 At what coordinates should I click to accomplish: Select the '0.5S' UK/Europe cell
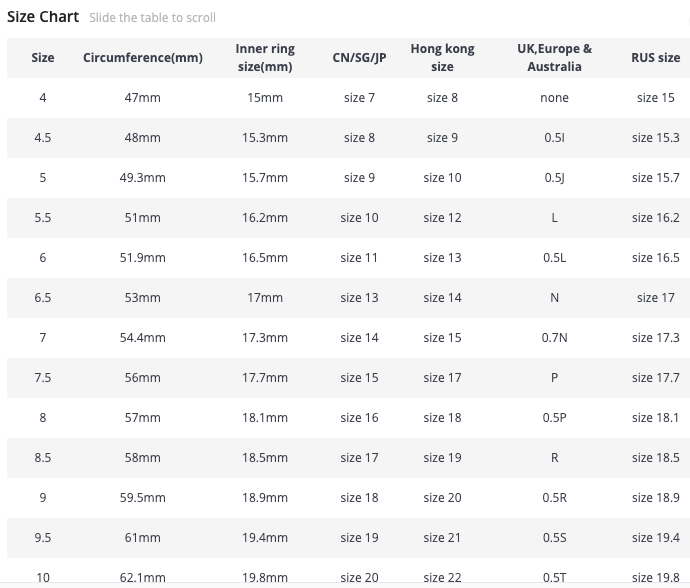(554, 538)
